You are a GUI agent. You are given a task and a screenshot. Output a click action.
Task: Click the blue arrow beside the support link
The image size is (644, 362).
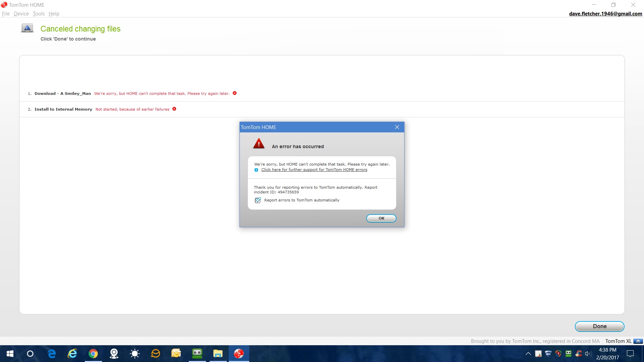[256, 170]
